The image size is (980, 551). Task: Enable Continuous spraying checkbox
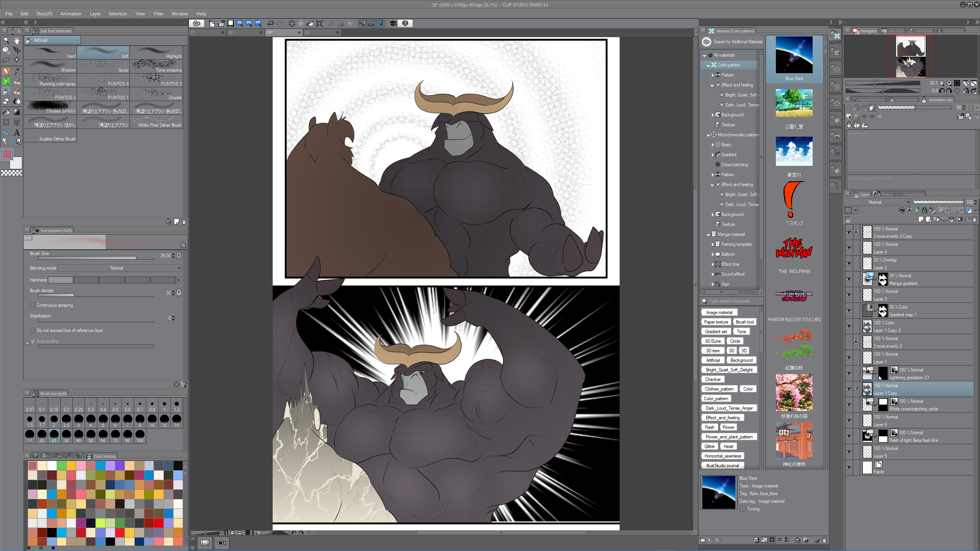(33, 305)
